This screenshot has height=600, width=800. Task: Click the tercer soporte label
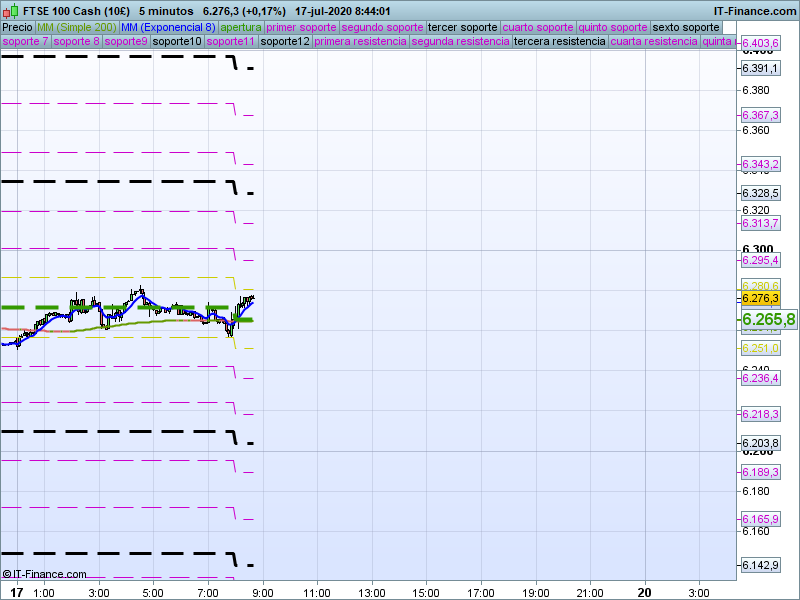462,27
